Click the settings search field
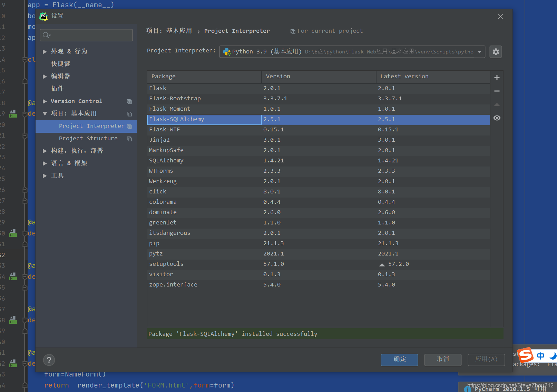The height and width of the screenshot is (392, 557). (86, 35)
